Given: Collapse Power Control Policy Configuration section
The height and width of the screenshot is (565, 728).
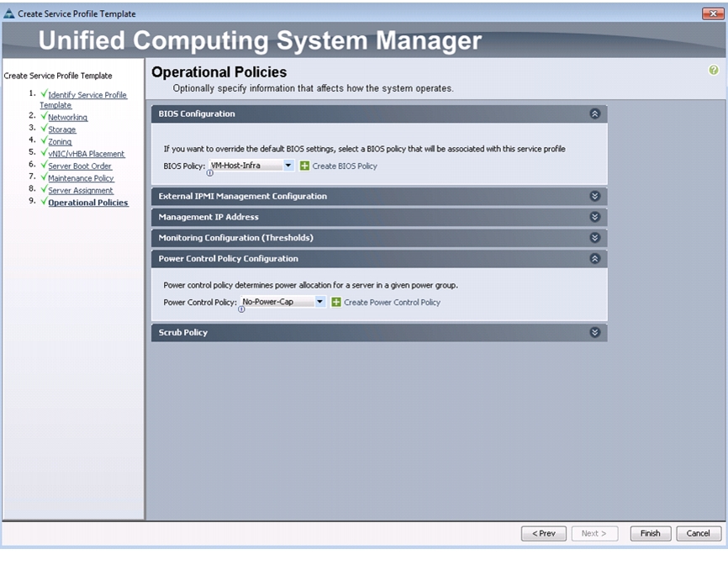Looking at the screenshot, I should tap(594, 259).
